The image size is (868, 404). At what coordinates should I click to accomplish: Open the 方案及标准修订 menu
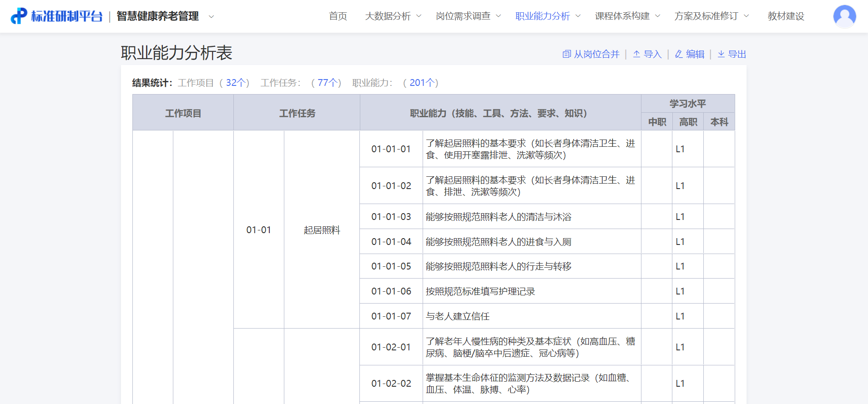coord(707,16)
